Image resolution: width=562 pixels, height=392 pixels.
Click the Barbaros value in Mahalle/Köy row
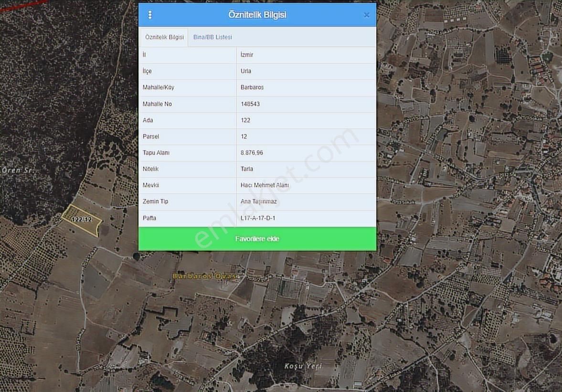[x=252, y=87]
